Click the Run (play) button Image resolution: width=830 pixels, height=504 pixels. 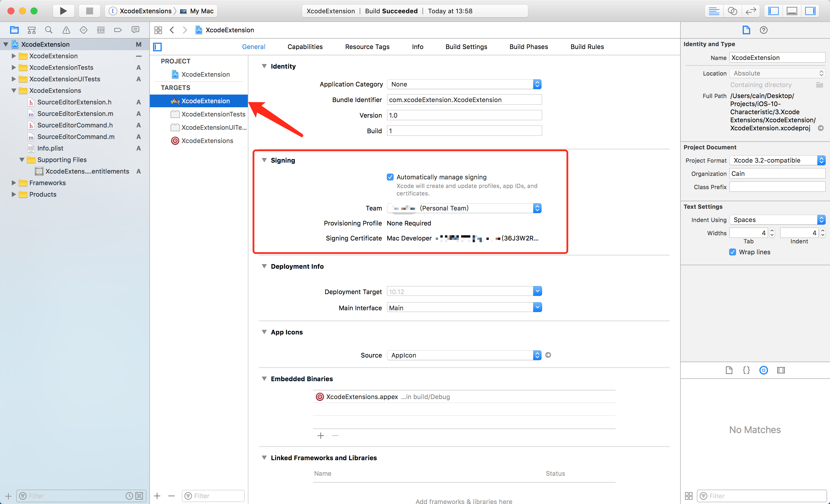[63, 11]
